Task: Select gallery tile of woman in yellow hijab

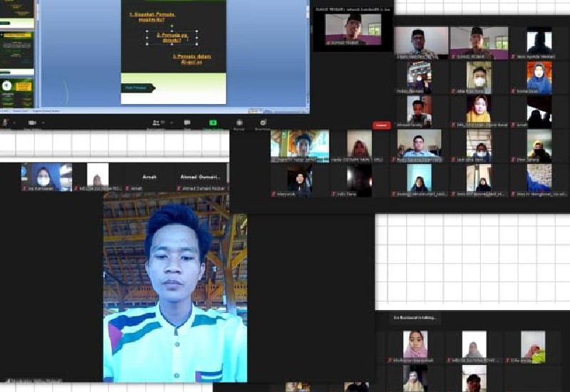Action: coord(479,111)
